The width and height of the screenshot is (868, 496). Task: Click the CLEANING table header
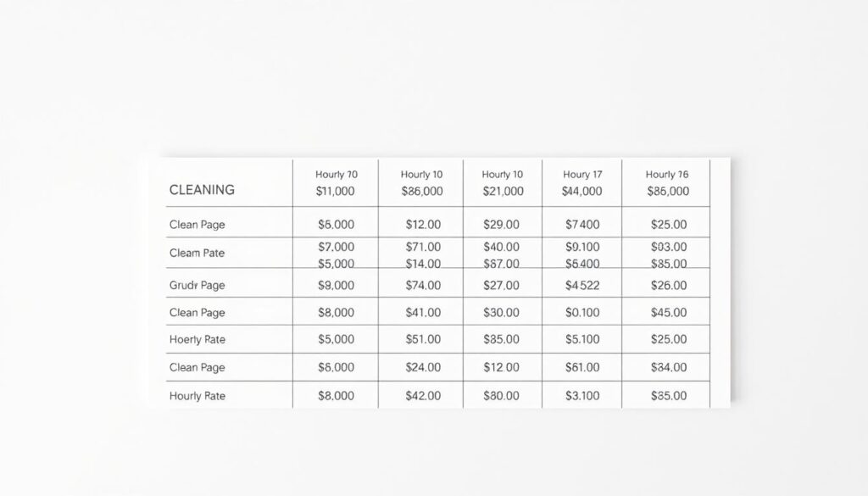(x=202, y=191)
